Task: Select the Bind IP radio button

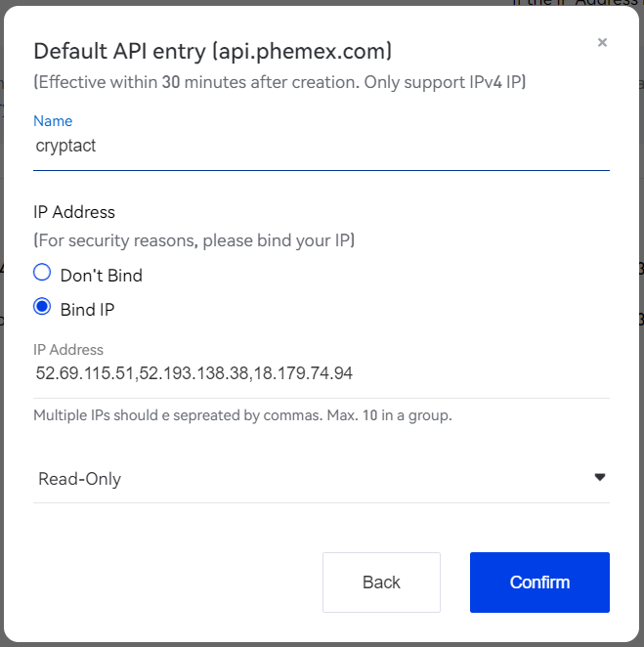Action: 42,307
